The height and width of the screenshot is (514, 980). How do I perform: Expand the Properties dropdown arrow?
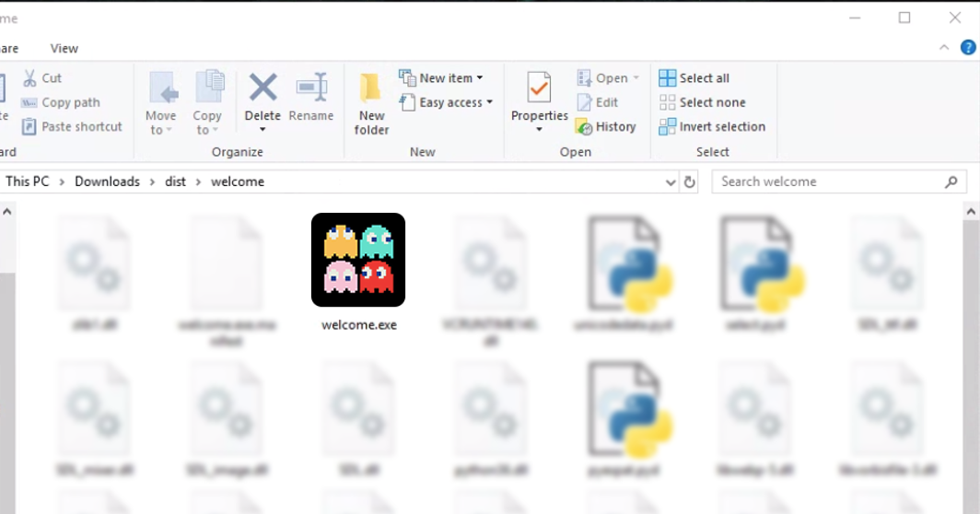539,130
